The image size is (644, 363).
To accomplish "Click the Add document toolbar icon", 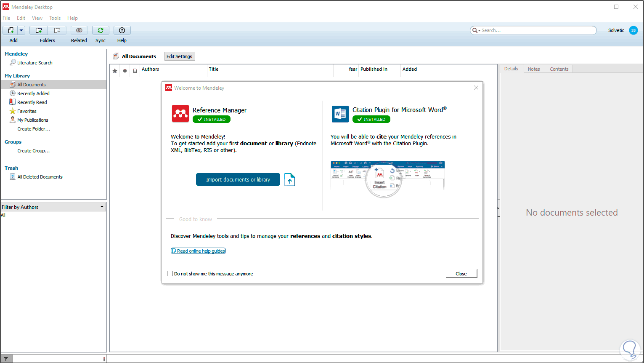I will (x=10, y=30).
